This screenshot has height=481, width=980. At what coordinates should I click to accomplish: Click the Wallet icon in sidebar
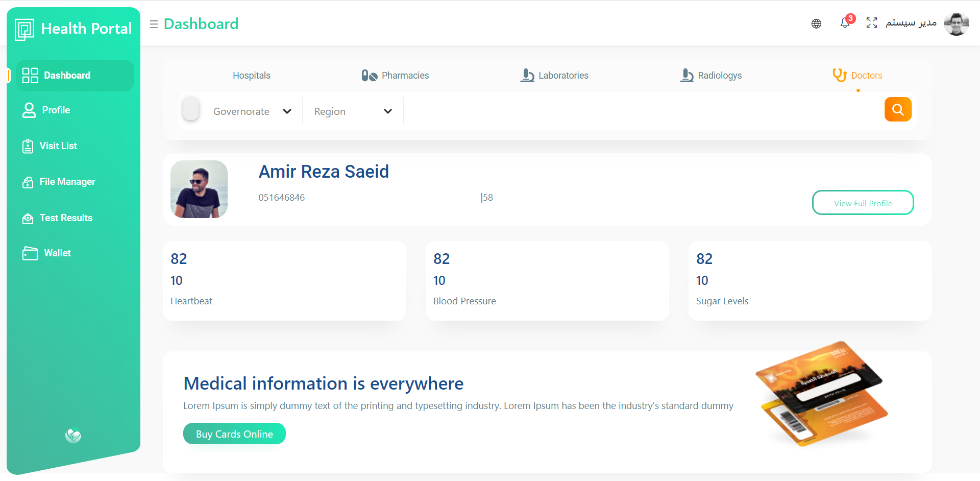pyautogui.click(x=30, y=253)
